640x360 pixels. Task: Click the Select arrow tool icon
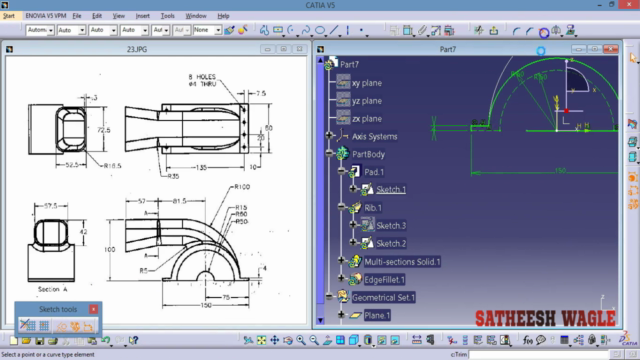[x=633, y=58]
